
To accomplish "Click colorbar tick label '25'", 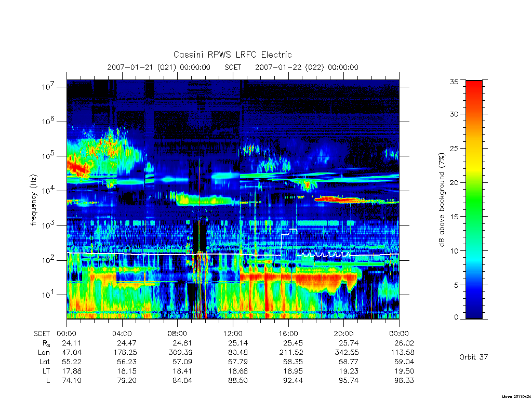I will (x=454, y=148).
